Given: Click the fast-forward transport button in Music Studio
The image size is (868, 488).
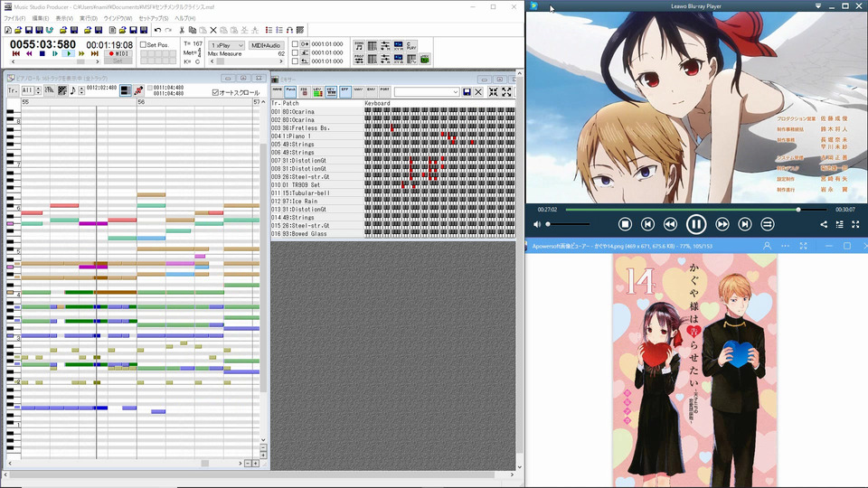Looking at the screenshot, I should [81, 53].
